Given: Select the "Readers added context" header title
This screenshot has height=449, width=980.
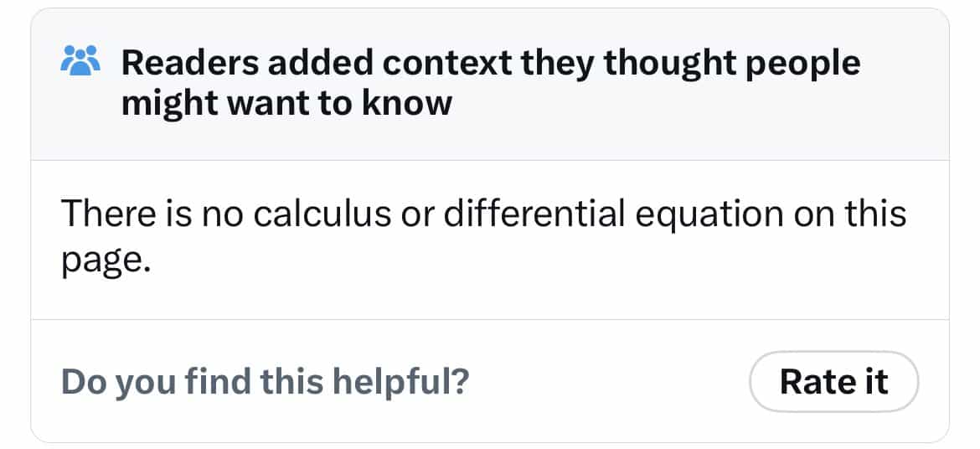Looking at the screenshot, I should [490, 83].
